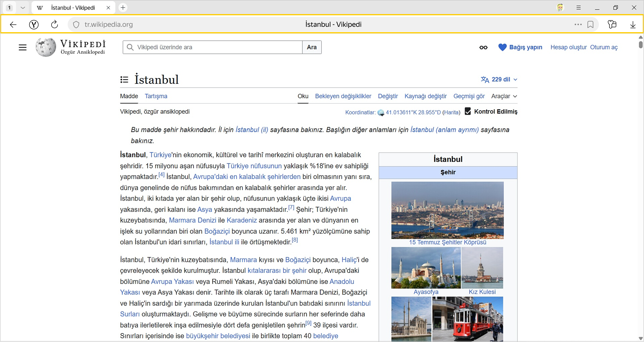Select the Oku tab

click(x=303, y=96)
